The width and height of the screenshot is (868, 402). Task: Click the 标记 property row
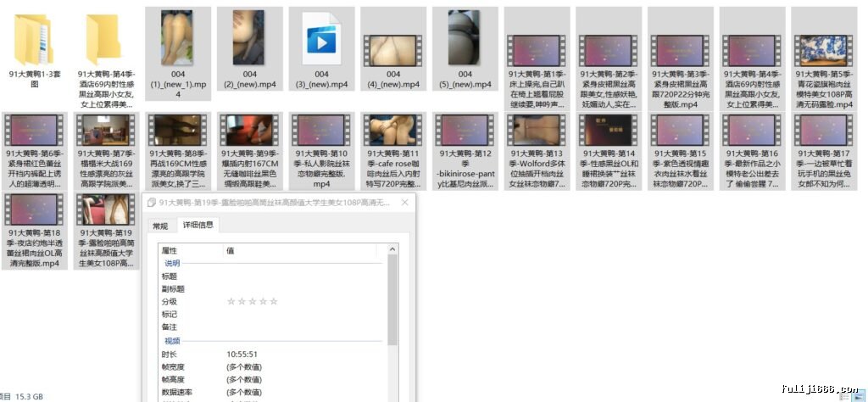[272, 315]
